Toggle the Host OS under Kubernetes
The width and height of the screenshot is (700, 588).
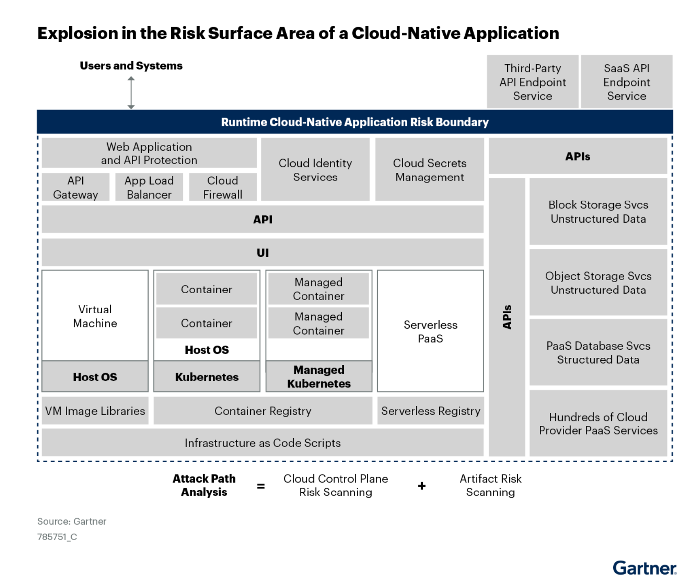[x=206, y=349]
